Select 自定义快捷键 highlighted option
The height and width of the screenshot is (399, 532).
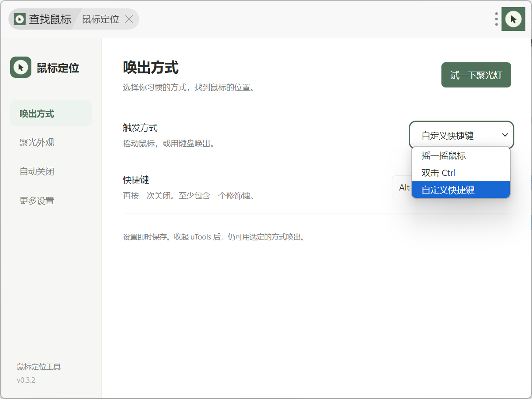[x=461, y=190]
